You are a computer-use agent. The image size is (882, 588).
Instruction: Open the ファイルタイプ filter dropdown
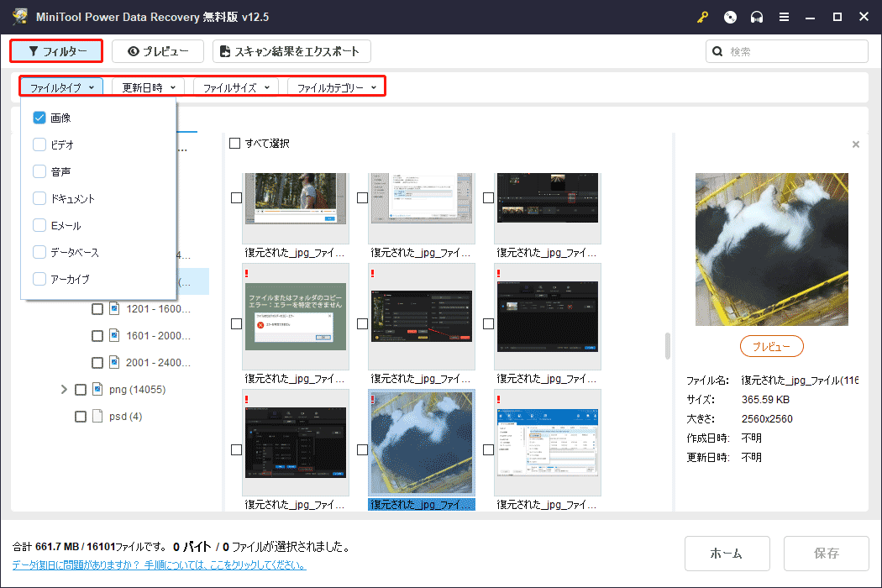[62, 87]
